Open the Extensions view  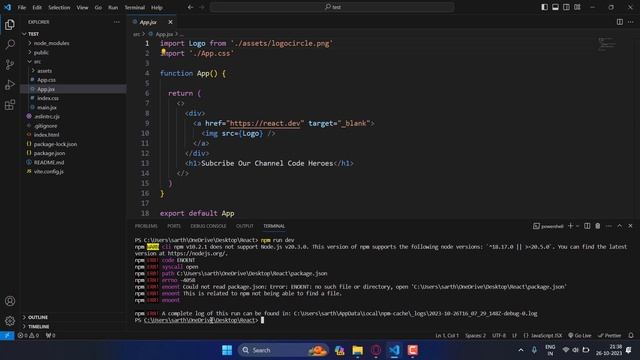point(10,105)
